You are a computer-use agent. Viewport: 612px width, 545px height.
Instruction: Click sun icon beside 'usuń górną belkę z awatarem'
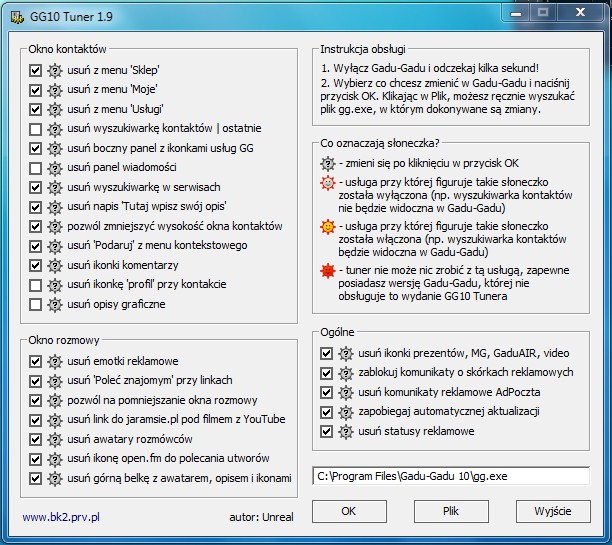(x=55, y=479)
